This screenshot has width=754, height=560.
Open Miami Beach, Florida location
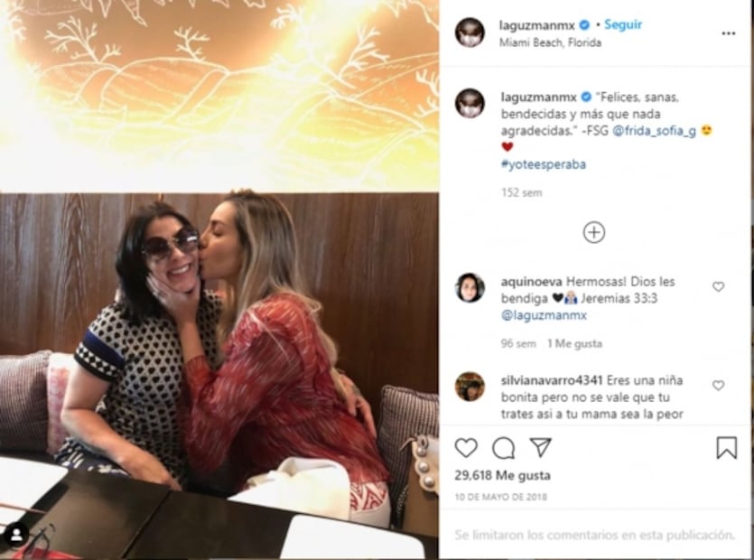click(x=550, y=42)
